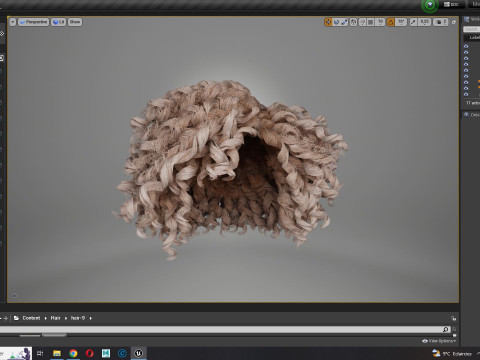Select the Translate (move) gizmo tool
480x360 pixels.
[x=328, y=22]
